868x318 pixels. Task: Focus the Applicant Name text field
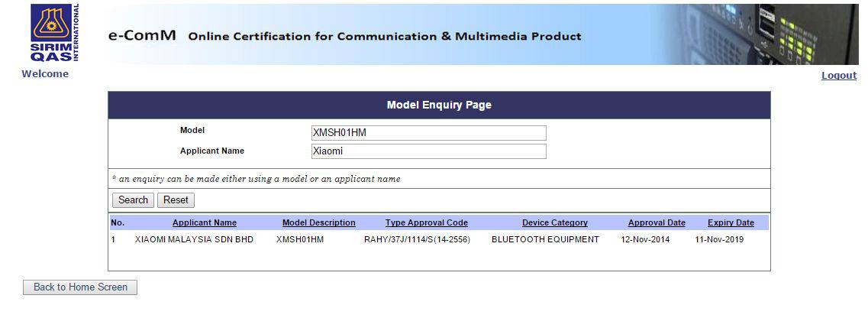coord(429,151)
